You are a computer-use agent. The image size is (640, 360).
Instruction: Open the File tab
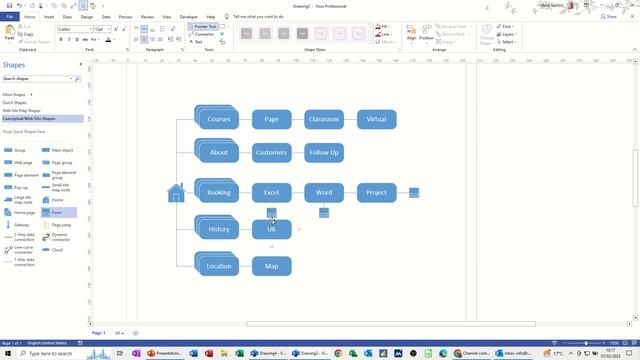(x=10, y=17)
